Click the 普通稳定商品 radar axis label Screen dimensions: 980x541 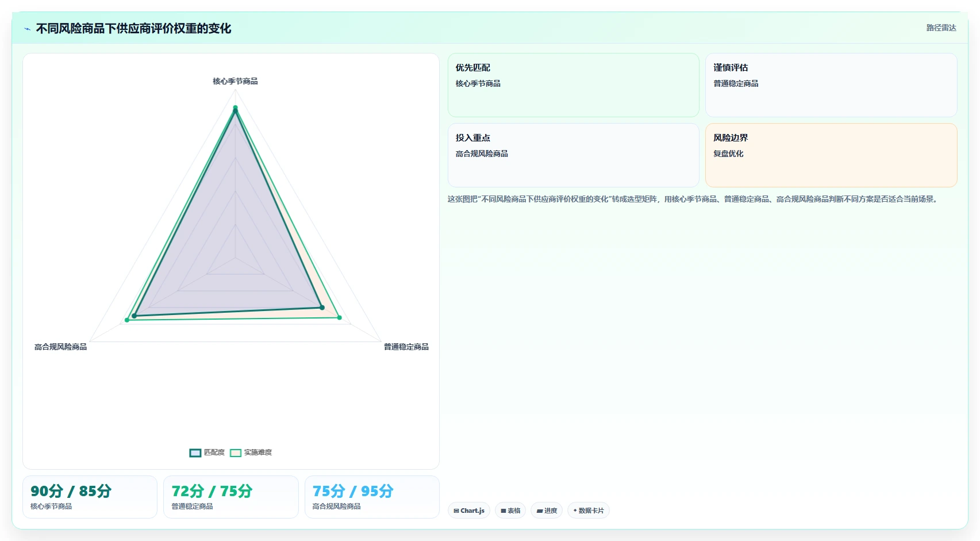point(406,347)
